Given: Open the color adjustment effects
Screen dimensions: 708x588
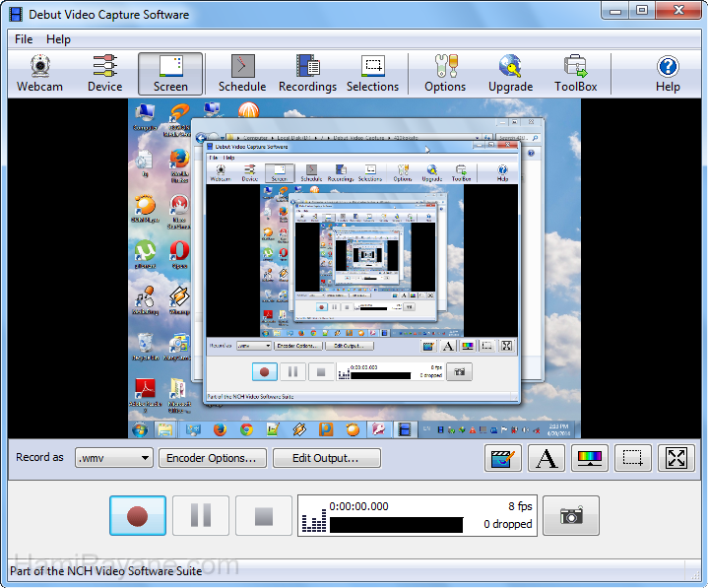Looking at the screenshot, I should 590,458.
